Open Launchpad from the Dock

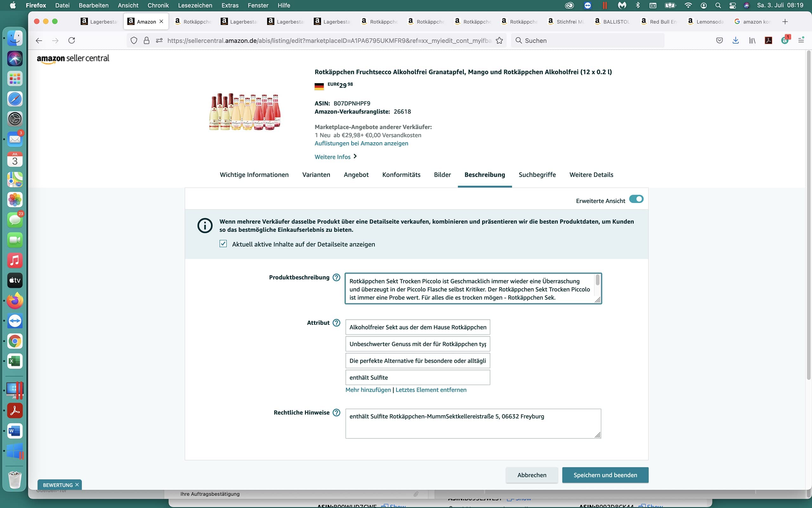15,79
